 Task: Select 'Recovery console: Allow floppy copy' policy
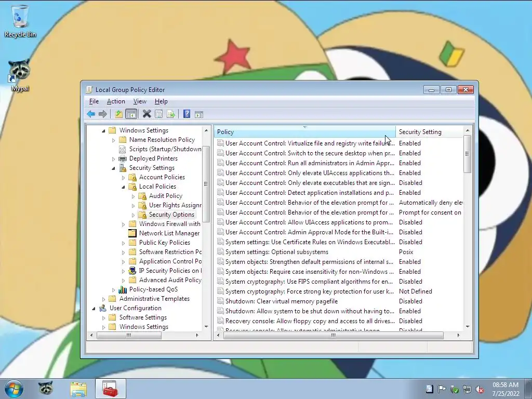tap(306, 321)
